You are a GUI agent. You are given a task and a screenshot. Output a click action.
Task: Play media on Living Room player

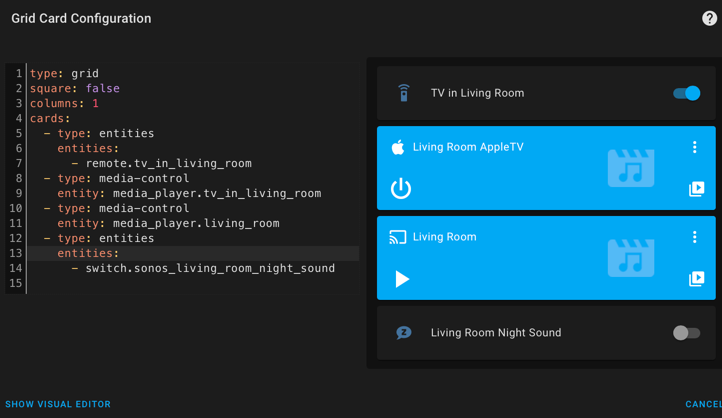(402, 279)
